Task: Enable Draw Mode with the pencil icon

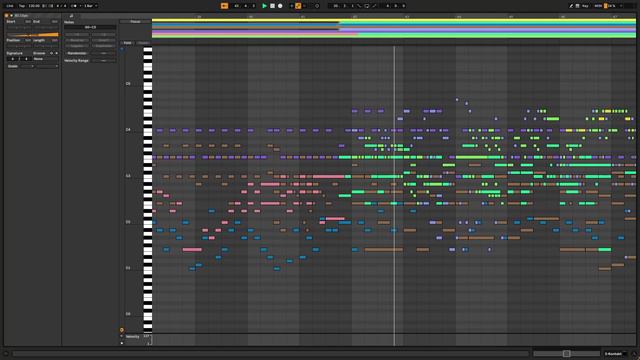Action: coord(571,6)
